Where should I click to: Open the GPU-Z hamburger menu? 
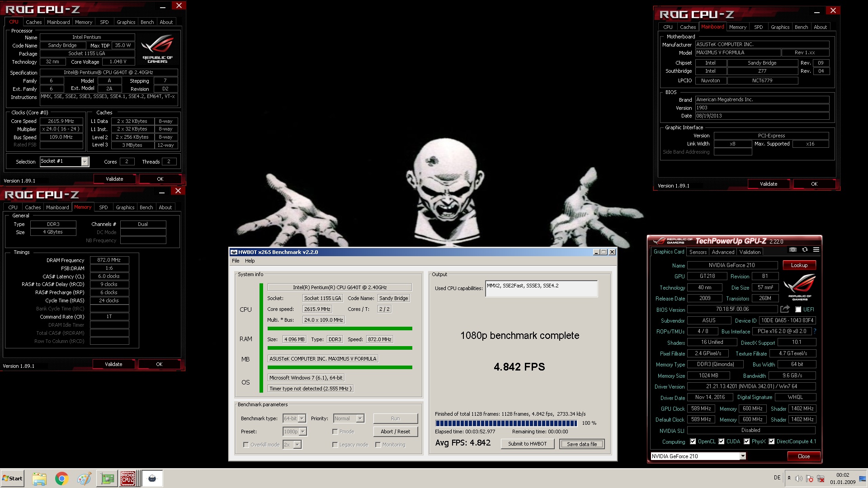[x=816, y=249]
